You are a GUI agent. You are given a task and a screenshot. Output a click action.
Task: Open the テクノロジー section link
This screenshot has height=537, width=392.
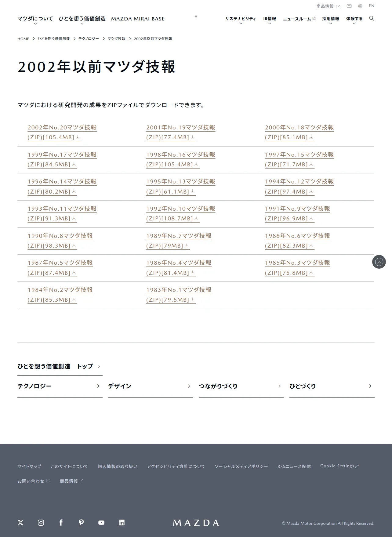(x=60, y=386)
